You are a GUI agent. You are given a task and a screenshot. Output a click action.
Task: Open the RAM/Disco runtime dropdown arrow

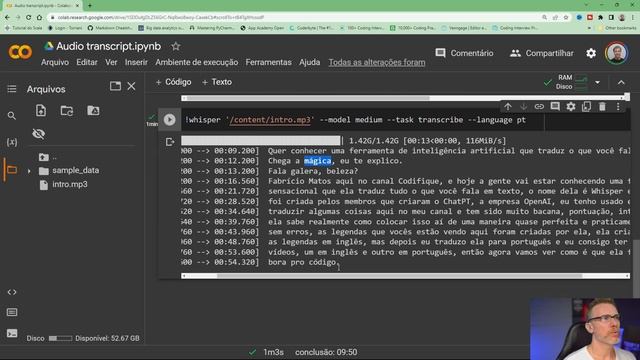pos(597,82)
